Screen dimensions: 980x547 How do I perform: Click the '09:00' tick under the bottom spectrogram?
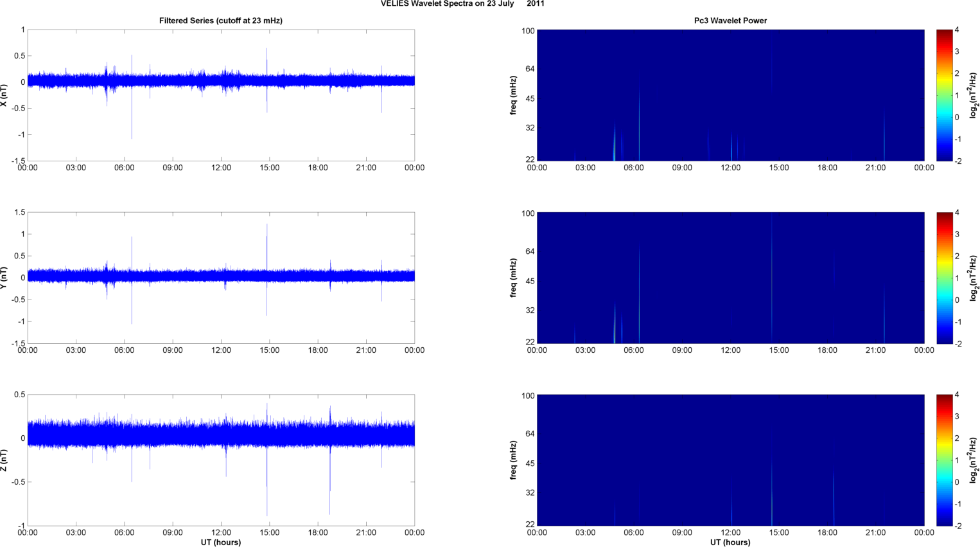[x=682, y=532]
